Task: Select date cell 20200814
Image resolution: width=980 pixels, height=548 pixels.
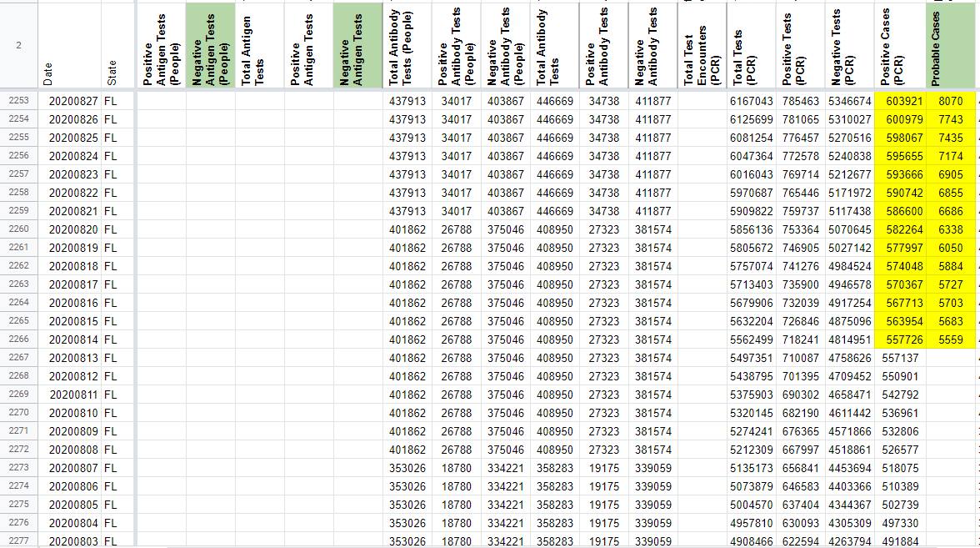Action: tap(69, 339)
